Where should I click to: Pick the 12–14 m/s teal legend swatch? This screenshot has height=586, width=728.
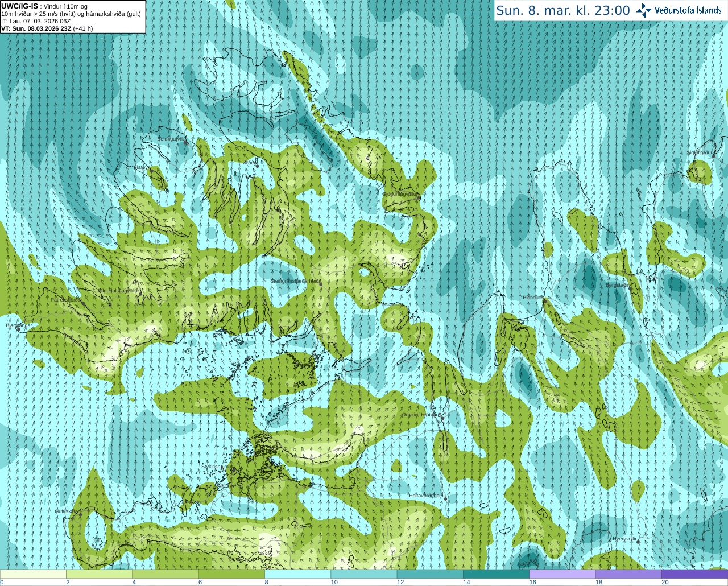(x=430, y=574)
